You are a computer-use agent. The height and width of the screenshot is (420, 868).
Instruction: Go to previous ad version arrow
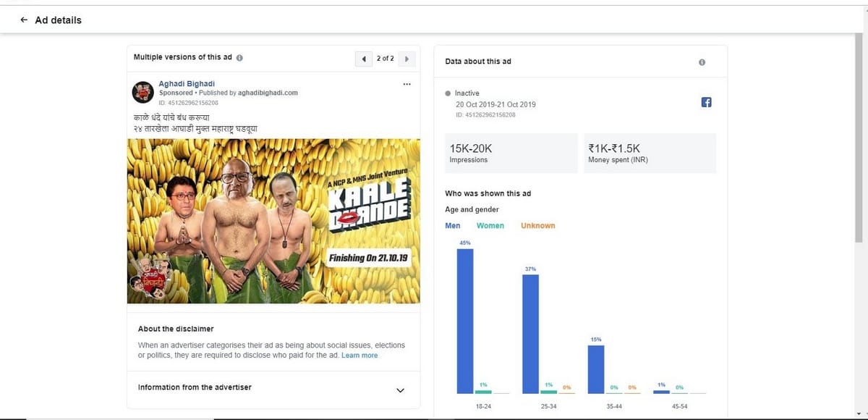[363, 59]
